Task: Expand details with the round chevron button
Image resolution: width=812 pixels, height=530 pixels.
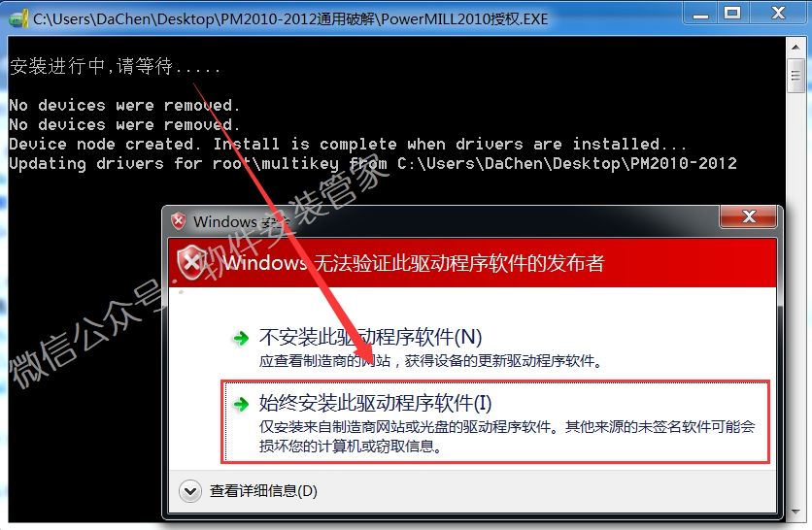Action: 190,490
